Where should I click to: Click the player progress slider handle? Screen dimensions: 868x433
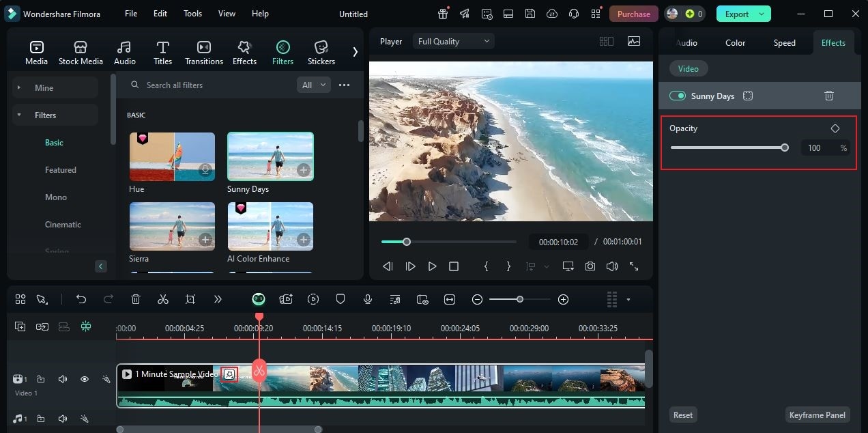(407, 242)
